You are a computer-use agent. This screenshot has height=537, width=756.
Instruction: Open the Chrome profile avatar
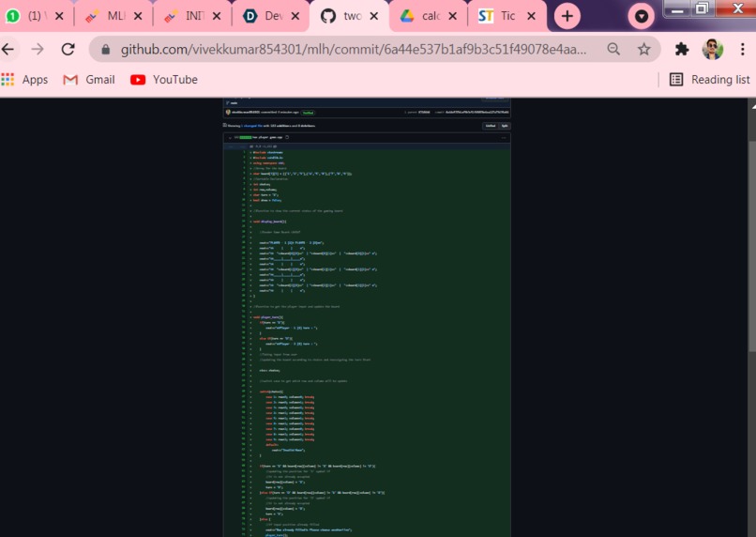[x=713, y=49]
